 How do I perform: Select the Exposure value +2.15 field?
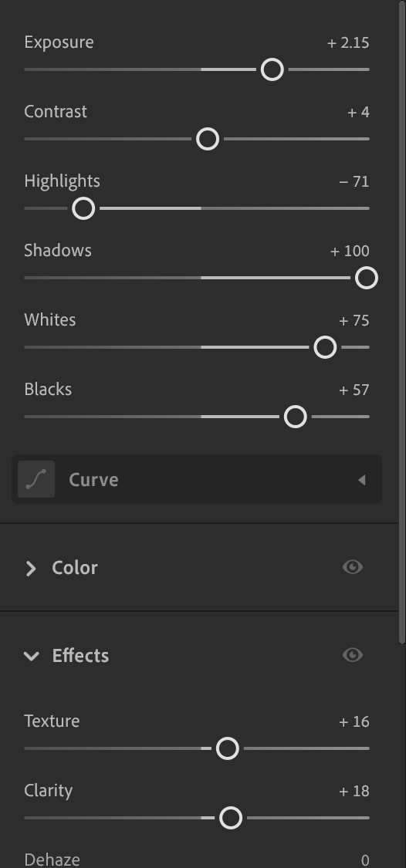348,42
